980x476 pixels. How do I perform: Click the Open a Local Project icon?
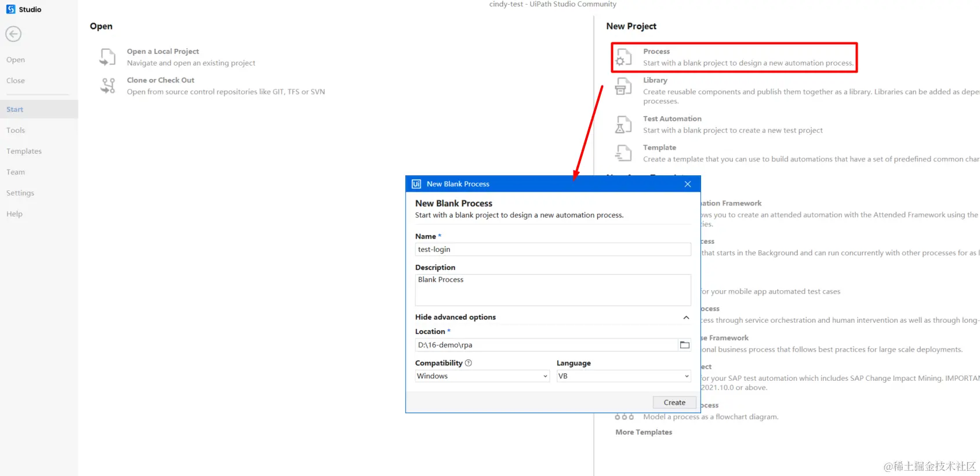click(108, 57)
